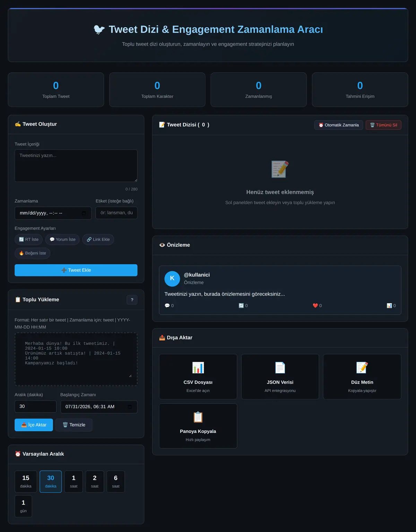Click the Henüz tweet eklenmemiş message
The image size is (416, 532).
tap(280, 192)
